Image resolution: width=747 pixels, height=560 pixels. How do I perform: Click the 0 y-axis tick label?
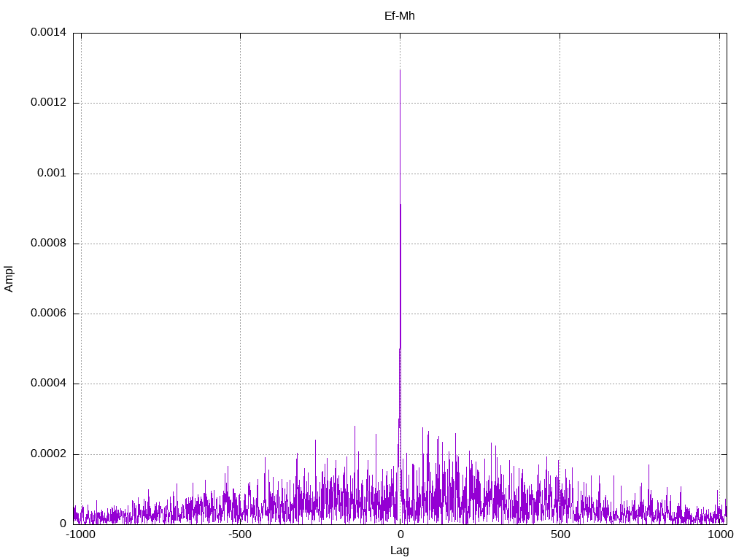(x=63, y=524)
